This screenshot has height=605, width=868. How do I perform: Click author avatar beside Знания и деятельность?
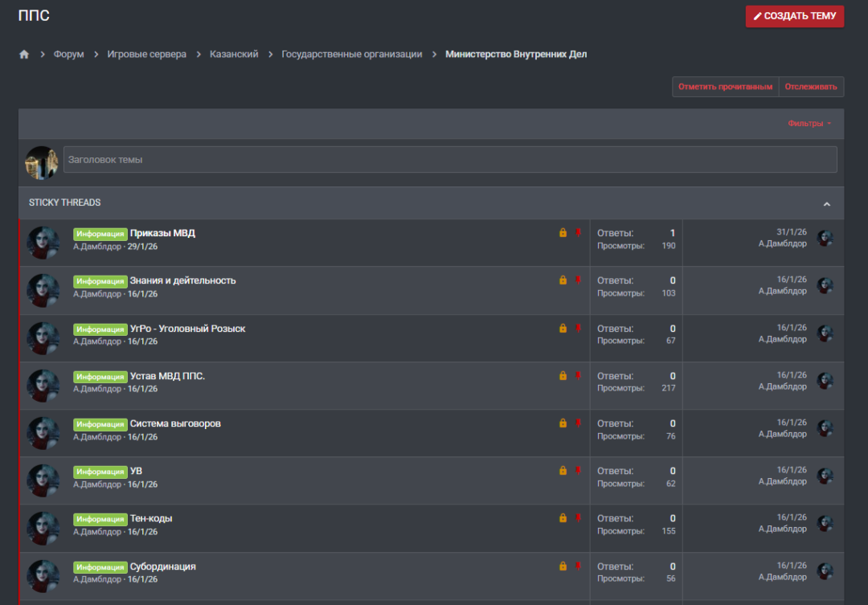[43, 290]
